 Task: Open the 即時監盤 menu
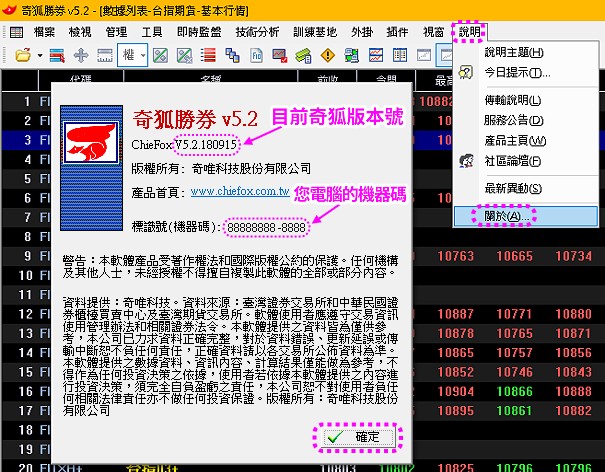199,32
